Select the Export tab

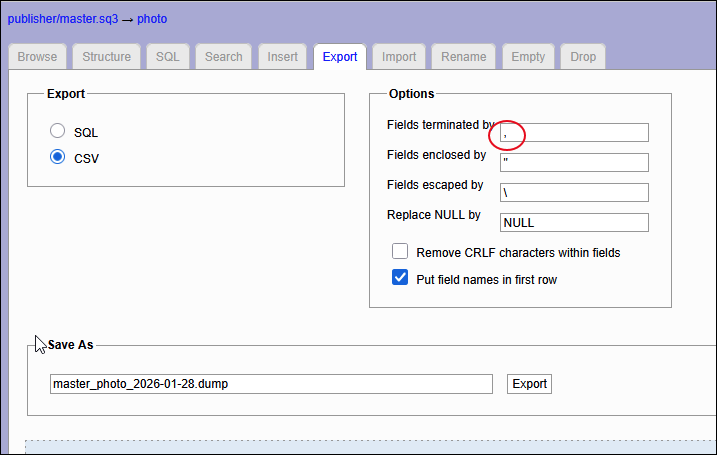click(x=340, y=57)
